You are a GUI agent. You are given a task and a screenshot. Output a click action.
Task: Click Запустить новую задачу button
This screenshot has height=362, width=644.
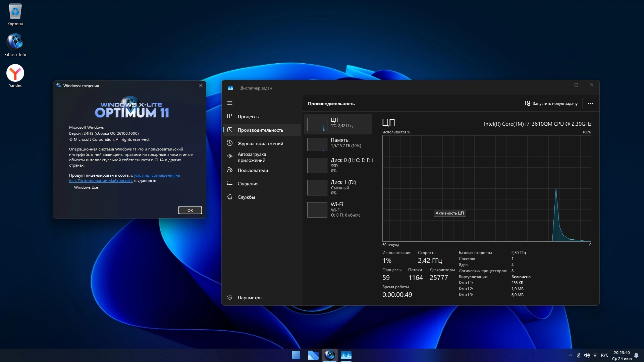(x=551, y=104)
